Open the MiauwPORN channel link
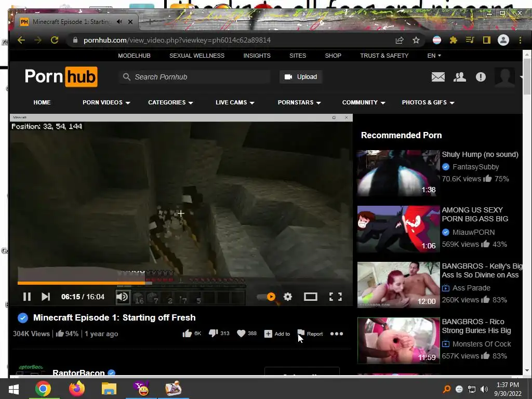532x399 pixels. [473, 232]
